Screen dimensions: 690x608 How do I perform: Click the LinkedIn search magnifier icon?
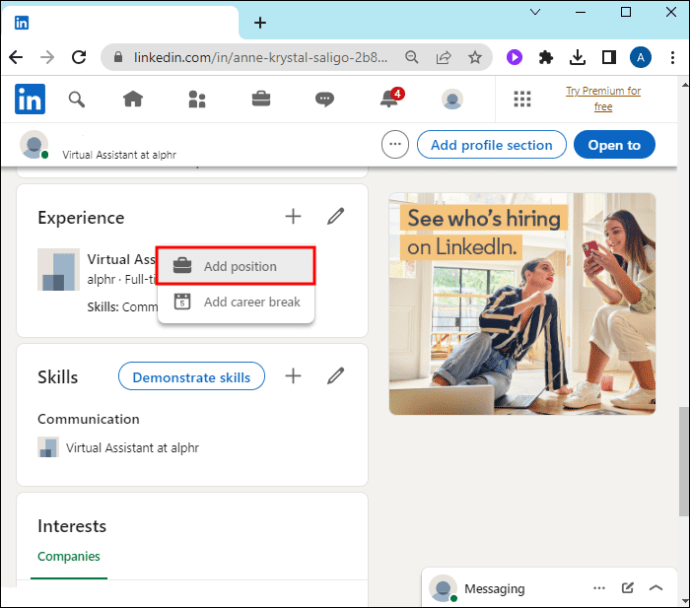[x=77, y=99]
